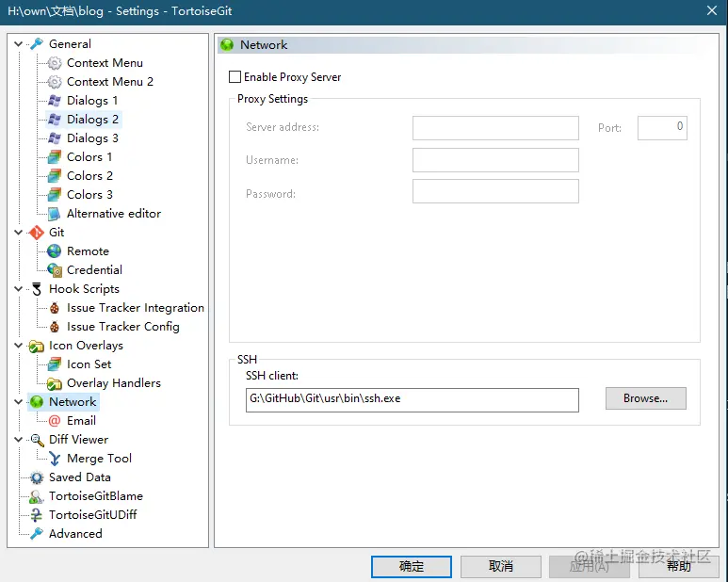Click the Context Menu gear icon

click(x=55, y=63)
